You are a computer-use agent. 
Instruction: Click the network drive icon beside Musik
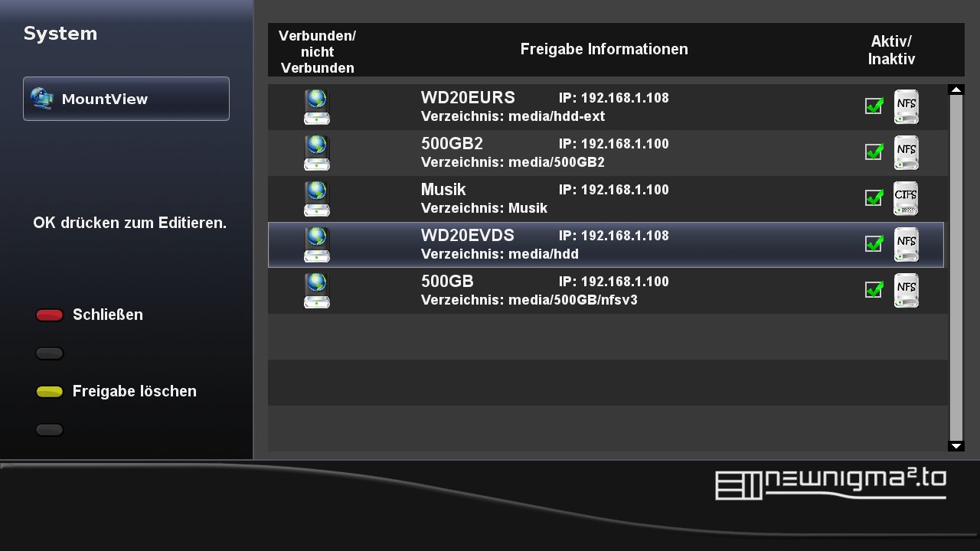coord(316,199)
